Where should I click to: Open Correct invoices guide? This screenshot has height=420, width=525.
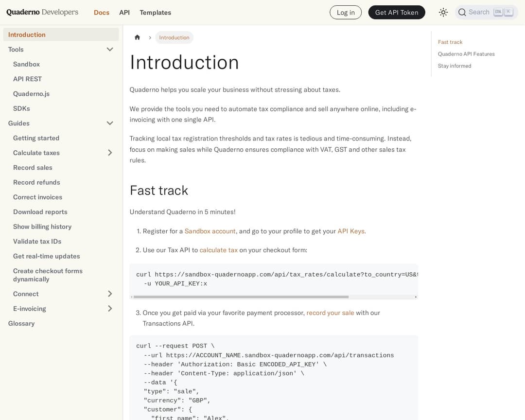click(x=37, y=197)
